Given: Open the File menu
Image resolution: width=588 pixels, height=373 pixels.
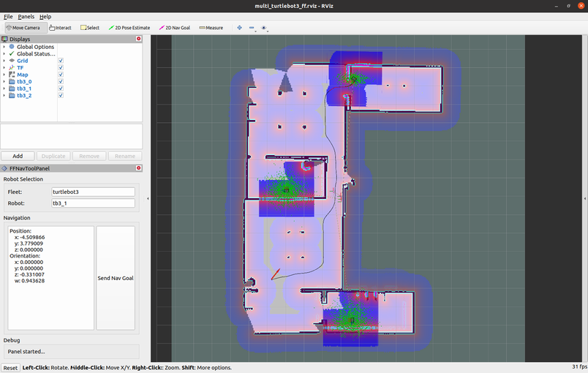Looking at the screenshot, I should click(8, 16).
